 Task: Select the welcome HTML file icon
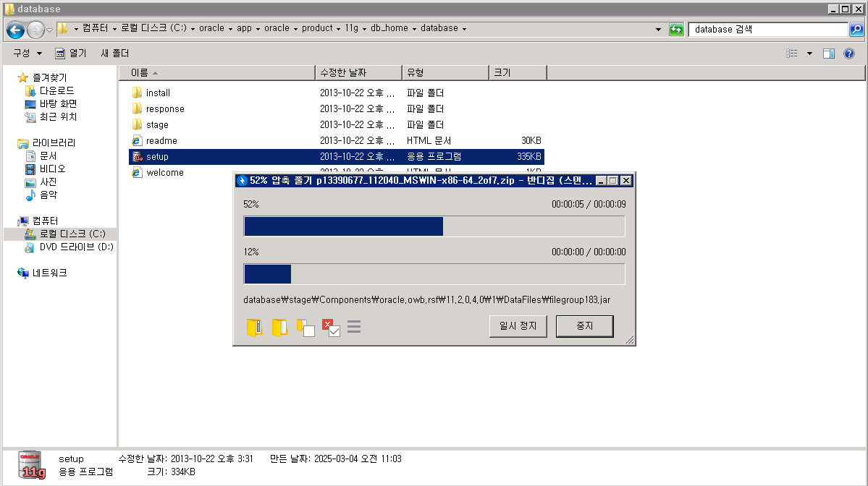137,173
